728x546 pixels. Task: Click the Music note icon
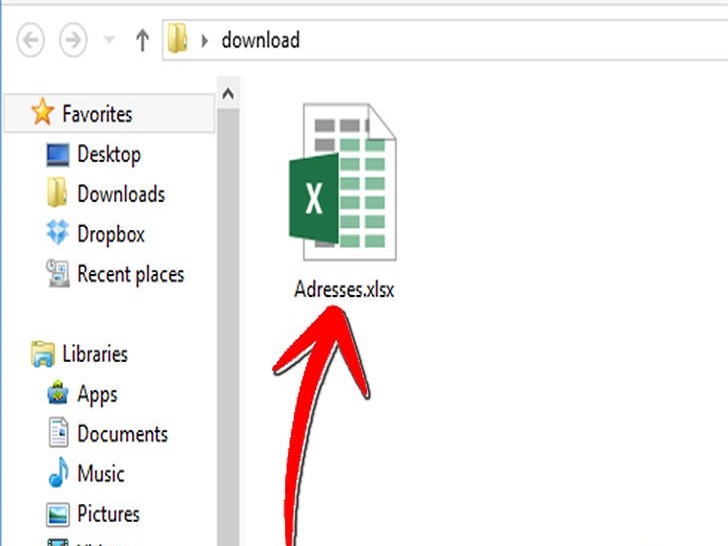pyautogui.click(x=58, y=472)
